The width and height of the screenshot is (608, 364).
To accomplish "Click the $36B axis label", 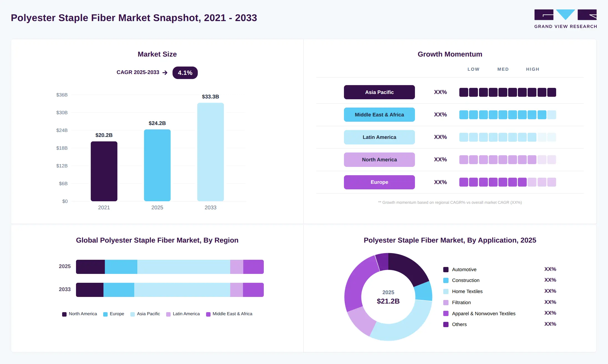I will click(x=62, y=95).
